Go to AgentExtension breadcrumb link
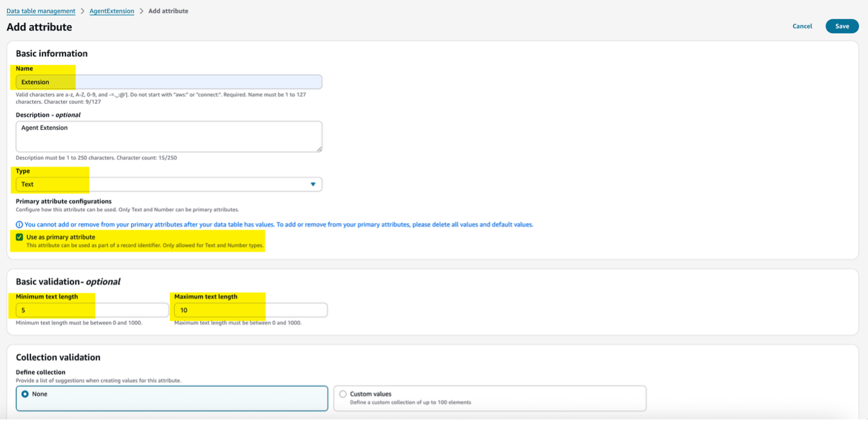868x422 pixels. point(112,11)
